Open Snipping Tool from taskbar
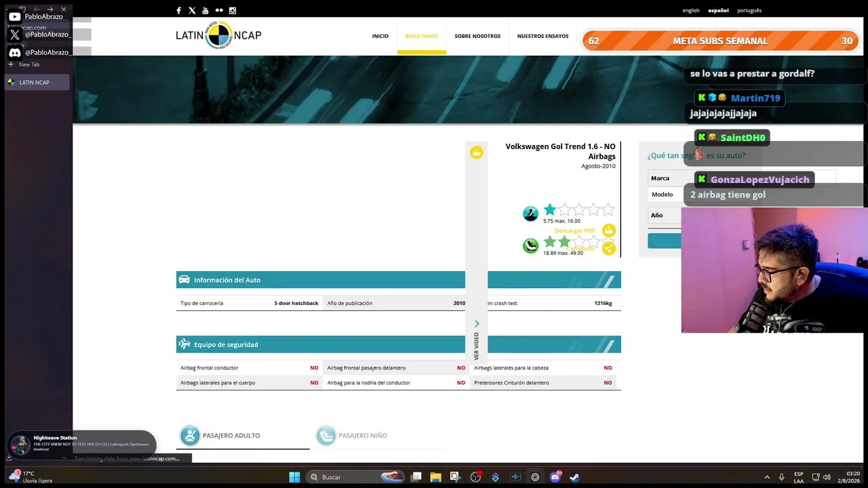Image resolution: width=868 pixels, height=488 pixels. click(x=455, y=477)
